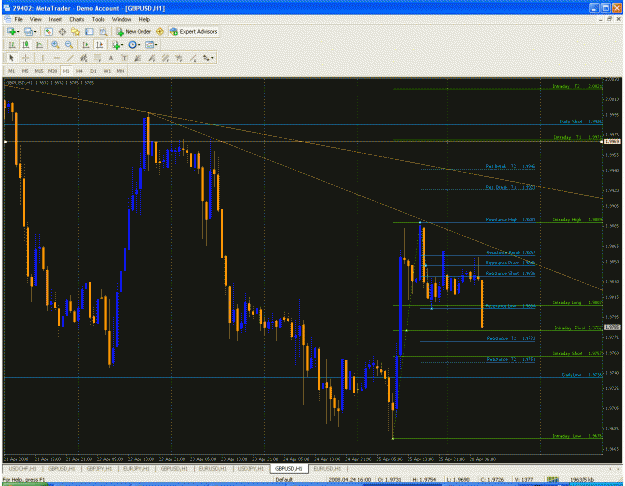Switch timeframe to M5
Screen dimensions: 625x486
25,71
